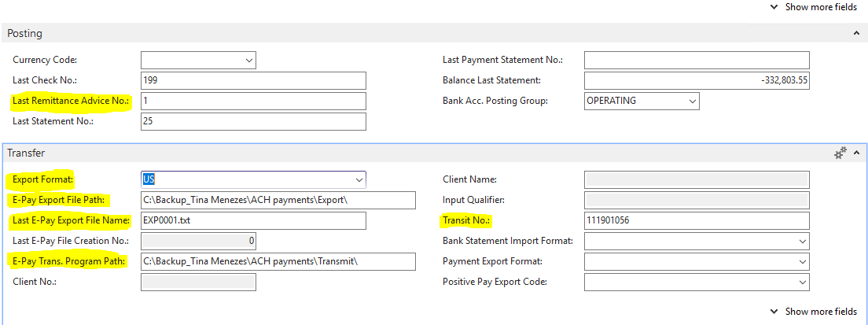
Task: Focus the Last Check No. field
Action: pyautogui.click(x=253, y=80)
